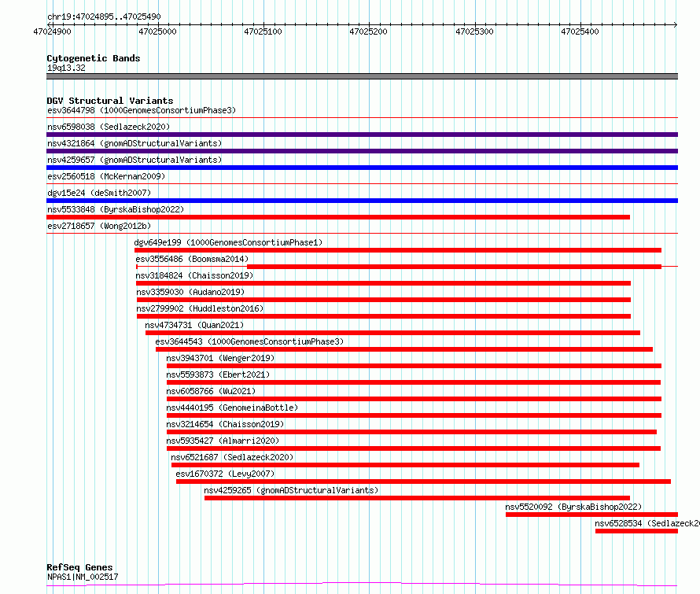
Task: Select the nsv5533848 (ByrskaBishop2022) label
Action: tap(116, 209)
